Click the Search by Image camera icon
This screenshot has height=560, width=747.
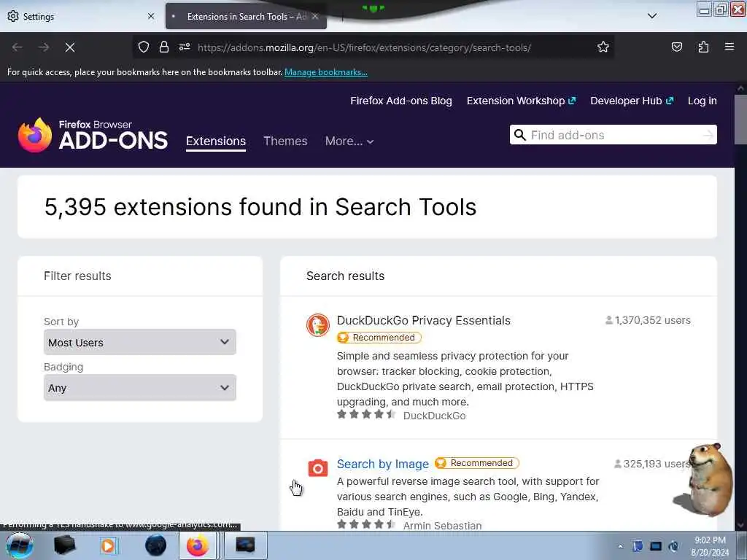point(318,468)
